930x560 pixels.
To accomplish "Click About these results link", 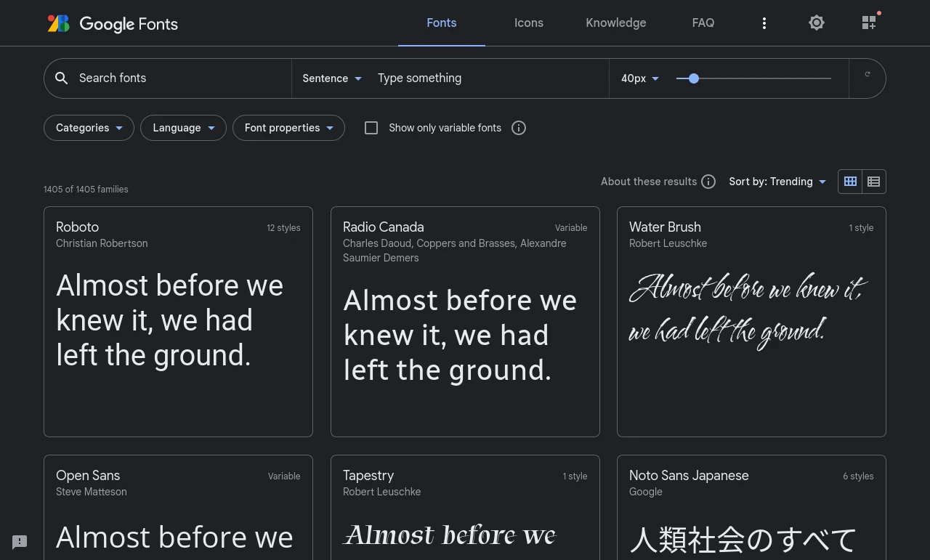I will point(649,182).
